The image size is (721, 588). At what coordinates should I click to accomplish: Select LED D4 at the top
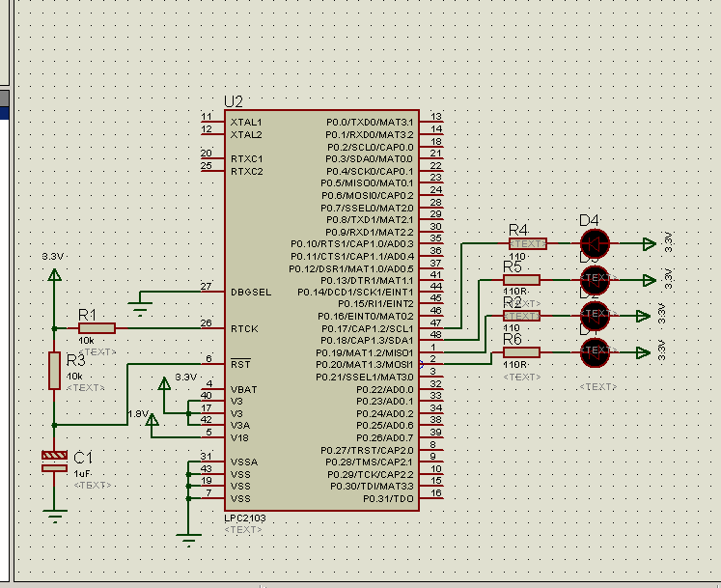click(x=596, y=243)
